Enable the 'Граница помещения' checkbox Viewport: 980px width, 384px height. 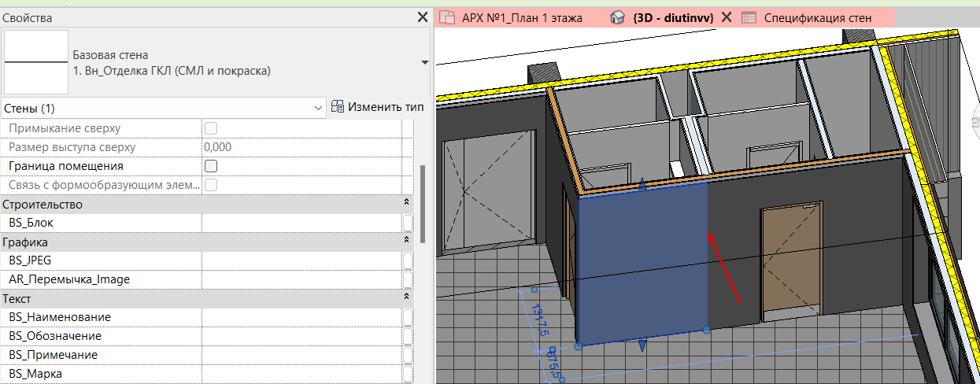click(x=211, y=166)
